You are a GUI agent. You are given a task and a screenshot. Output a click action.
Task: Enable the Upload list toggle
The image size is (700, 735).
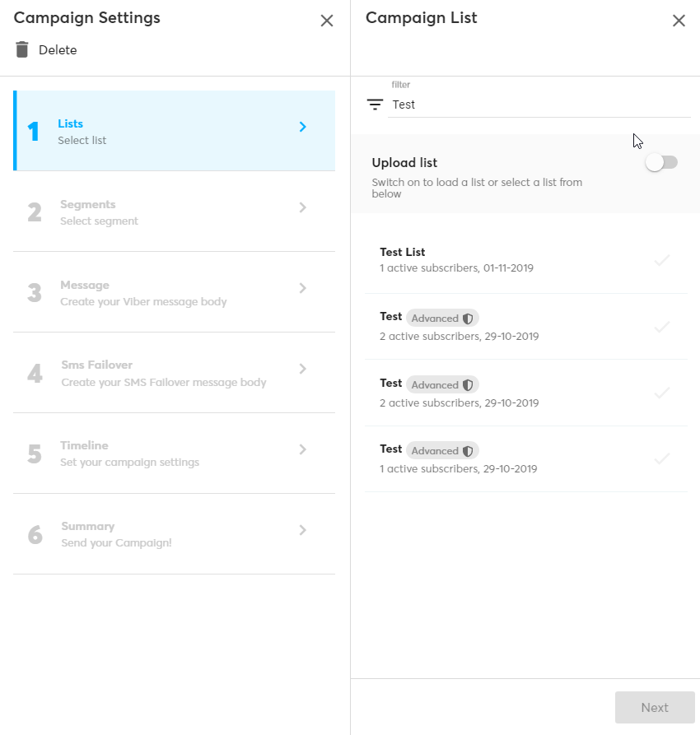click(x=661, y=163)
